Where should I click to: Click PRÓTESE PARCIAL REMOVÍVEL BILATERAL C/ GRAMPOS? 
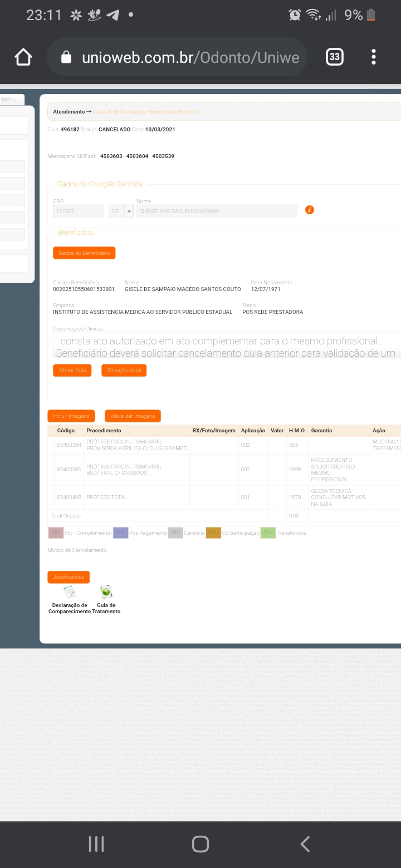click(x=124, y=470)
